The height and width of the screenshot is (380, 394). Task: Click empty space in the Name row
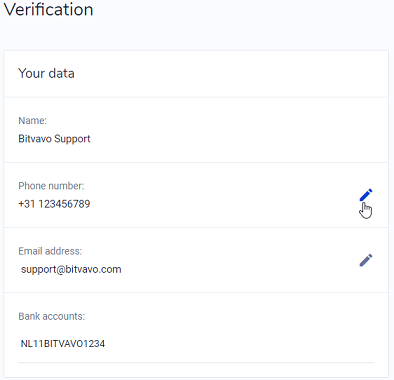233,130
